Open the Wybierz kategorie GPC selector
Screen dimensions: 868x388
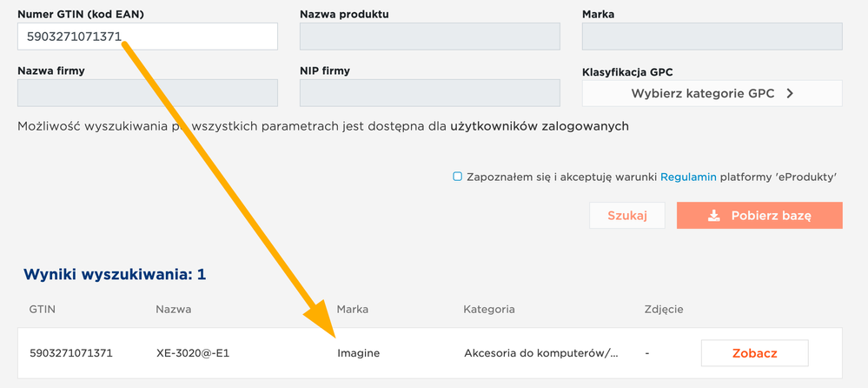click(712, 93)
